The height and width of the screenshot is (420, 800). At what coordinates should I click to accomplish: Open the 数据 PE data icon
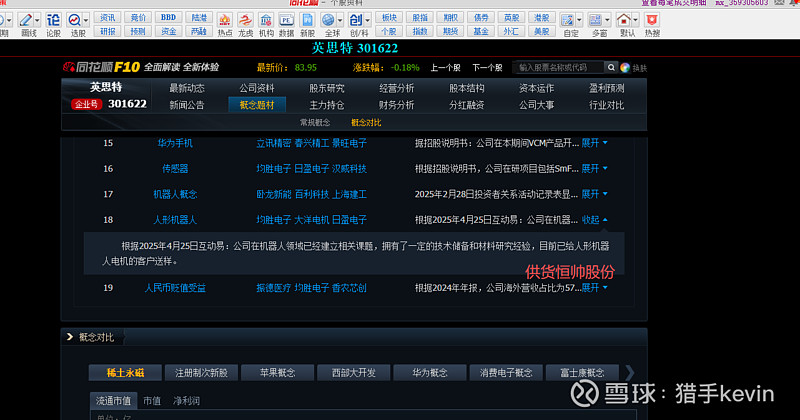(286, 20)
